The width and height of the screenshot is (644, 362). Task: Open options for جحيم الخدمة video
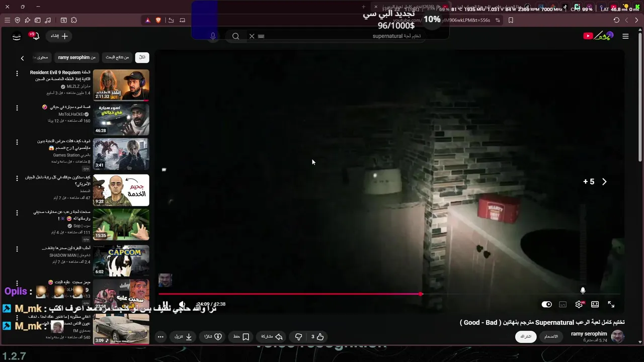point(17,178)
